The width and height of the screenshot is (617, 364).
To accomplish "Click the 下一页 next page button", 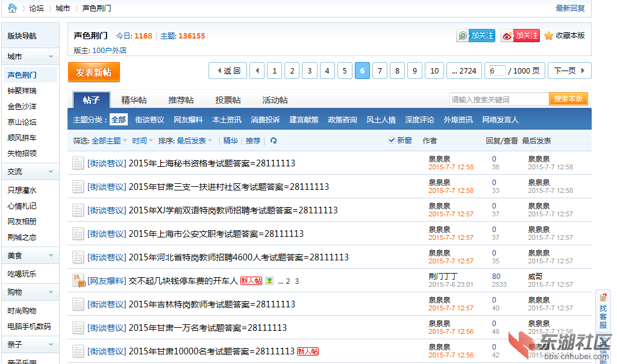I will pos(569,71).
